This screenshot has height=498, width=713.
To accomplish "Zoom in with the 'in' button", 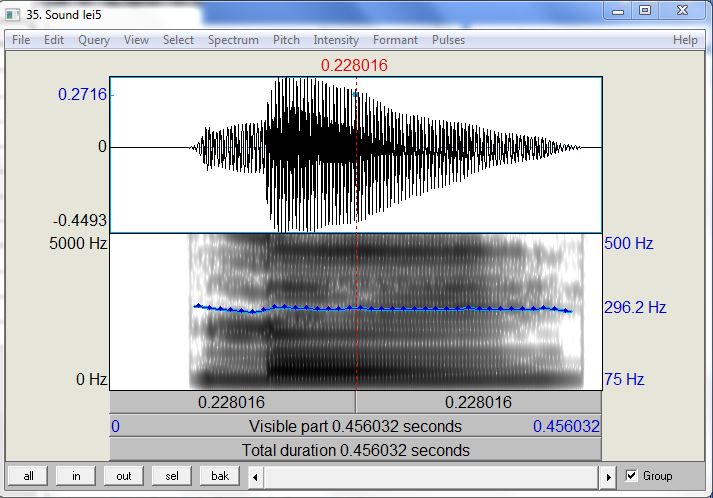I will (x=76, y=476).
